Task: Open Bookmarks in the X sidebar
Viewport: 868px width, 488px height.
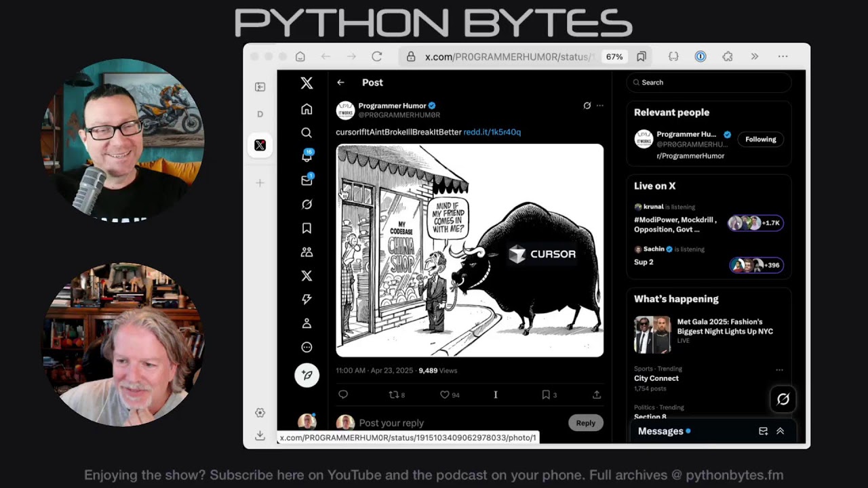Action: pyautogui.click(x=307, y=228)
